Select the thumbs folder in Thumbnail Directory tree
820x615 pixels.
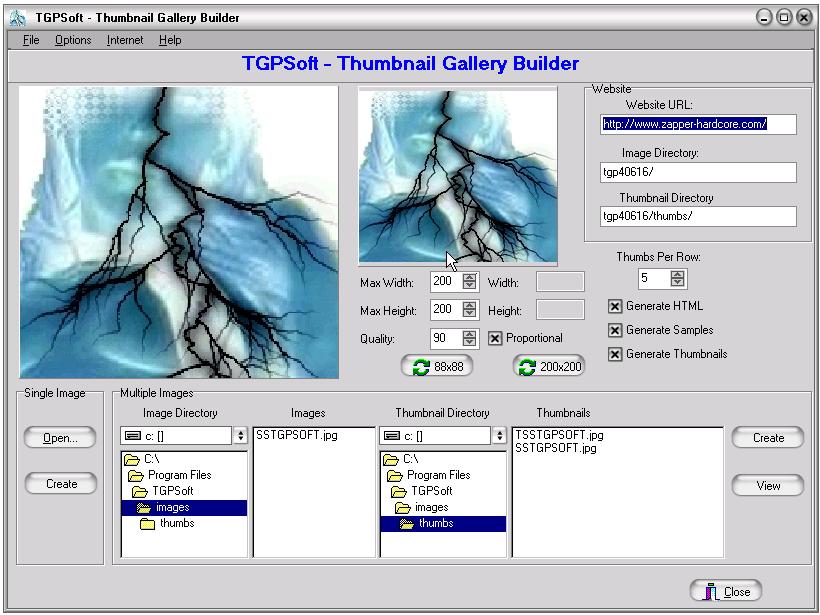point(435,524)
